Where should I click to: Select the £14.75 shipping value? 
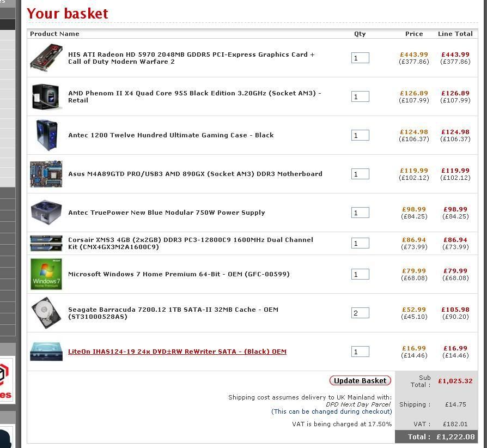tap(455, 404)
